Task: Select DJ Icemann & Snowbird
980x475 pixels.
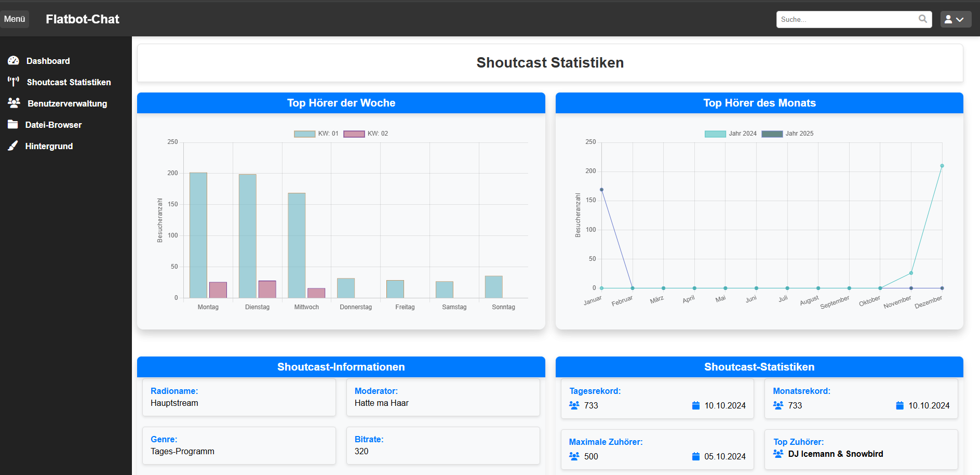Action: pyautogui.click(x=836, y=454)
